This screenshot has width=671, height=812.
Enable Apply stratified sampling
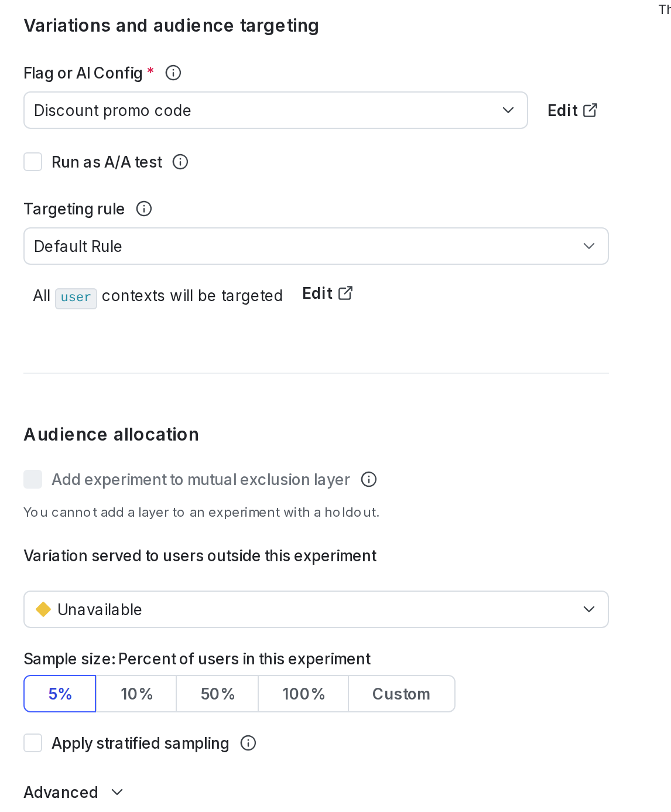point(33,743)
